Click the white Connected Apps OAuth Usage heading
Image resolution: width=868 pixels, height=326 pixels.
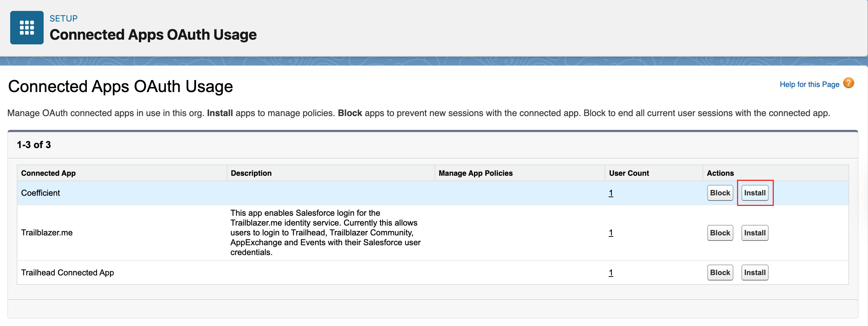tap(120, 87)
